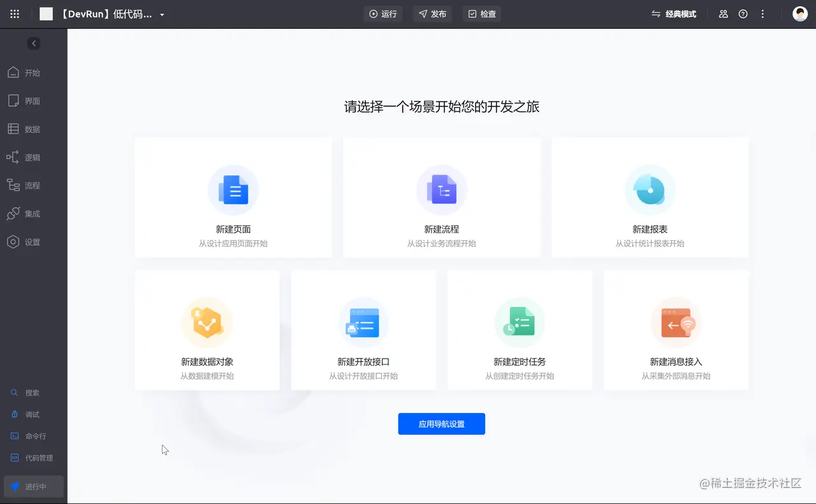Open 代码管理 code management
The image size is (816, 504).
pyautogui.click(x=33, y=457)
